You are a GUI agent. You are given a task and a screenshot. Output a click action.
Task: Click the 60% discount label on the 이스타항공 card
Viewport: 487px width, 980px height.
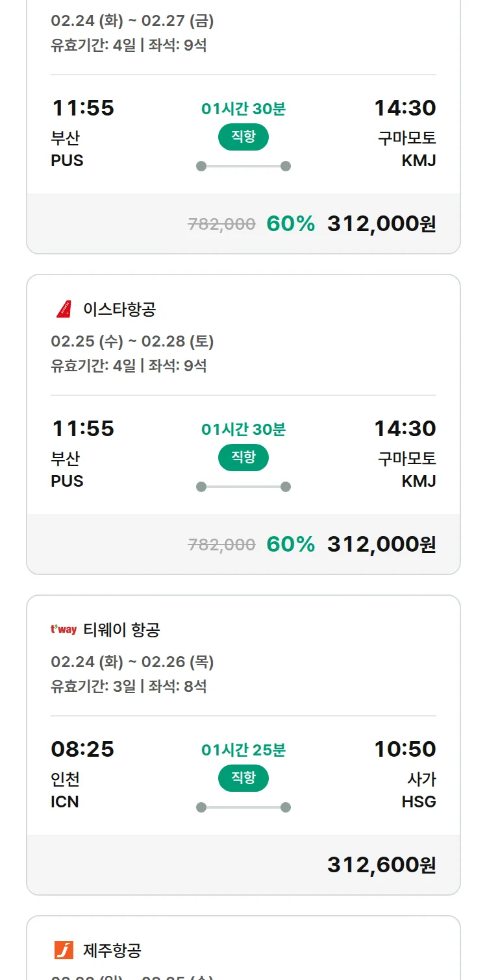290,545
